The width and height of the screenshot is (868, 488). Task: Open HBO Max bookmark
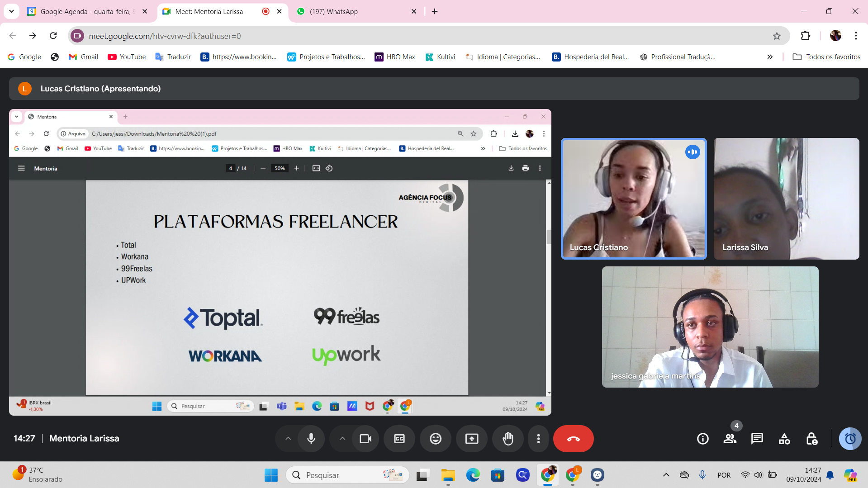pos(395,57)
